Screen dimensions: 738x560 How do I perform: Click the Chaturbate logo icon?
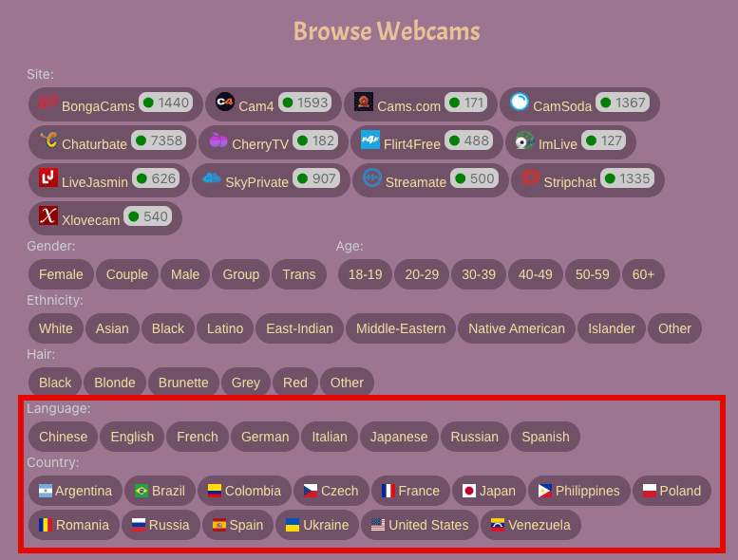point(48,140)
